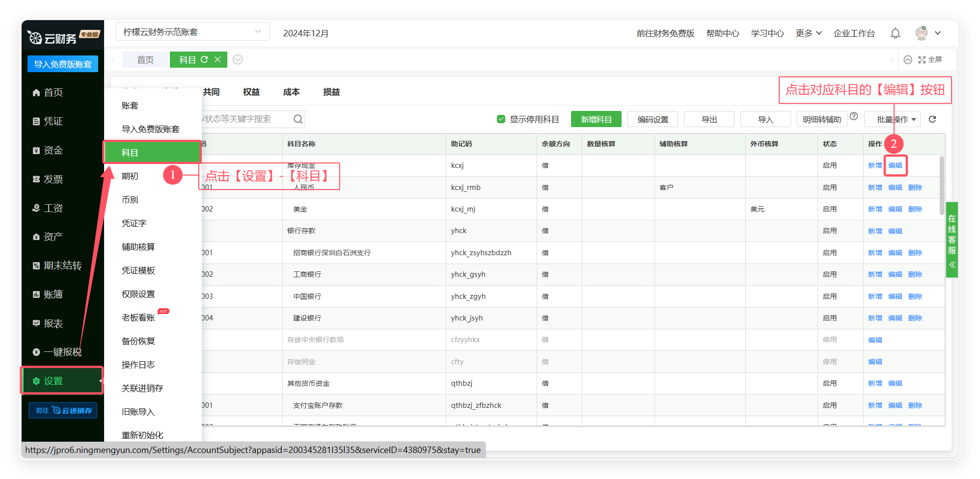Click the refresh icon beside batch operations

[x=932, y=119]
